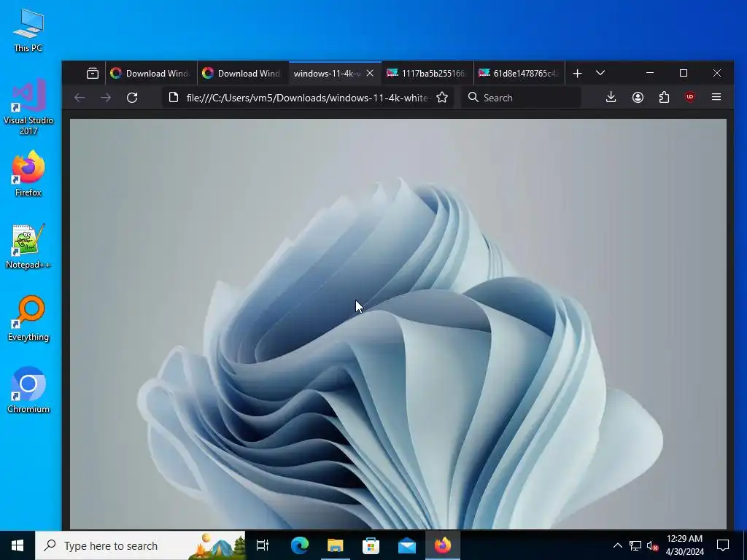Click Firefox taskbar button
Viewport: 747px width, 560px height.
tap(443, 545)
